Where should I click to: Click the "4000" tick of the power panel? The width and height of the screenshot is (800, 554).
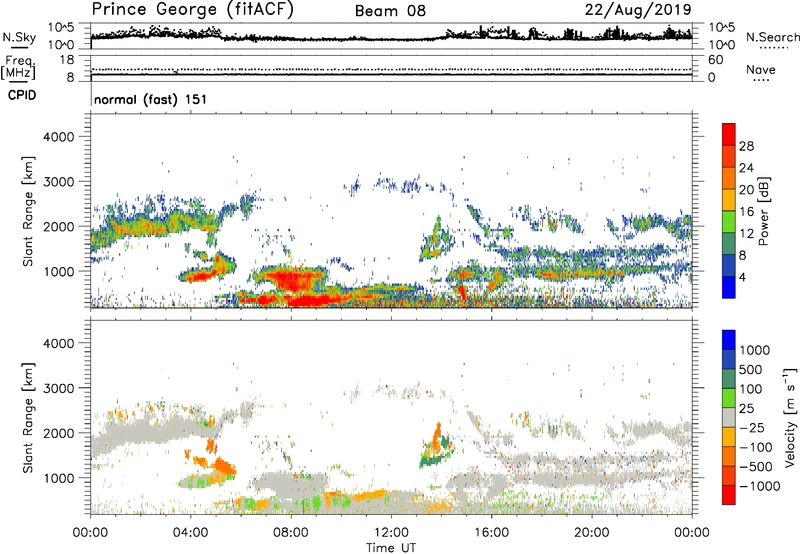click(x=58, y=137)
